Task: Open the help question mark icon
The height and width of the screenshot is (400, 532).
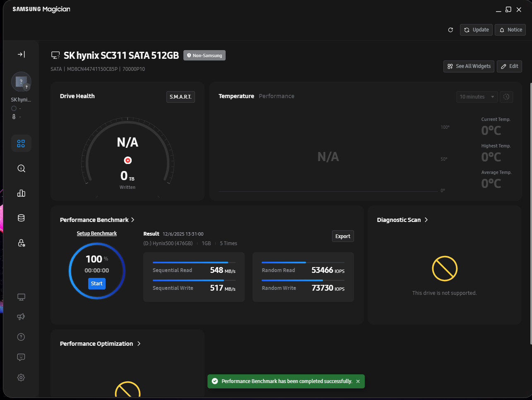Action: click(21, 337)
